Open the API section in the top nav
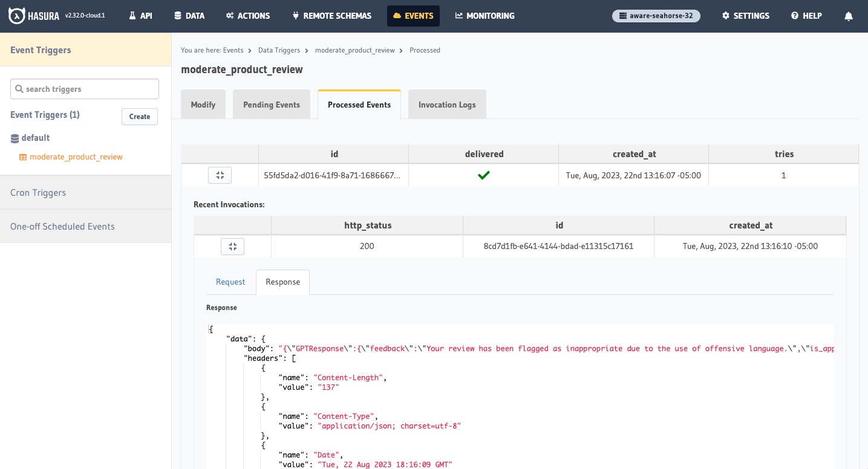 tap(140, 16)
